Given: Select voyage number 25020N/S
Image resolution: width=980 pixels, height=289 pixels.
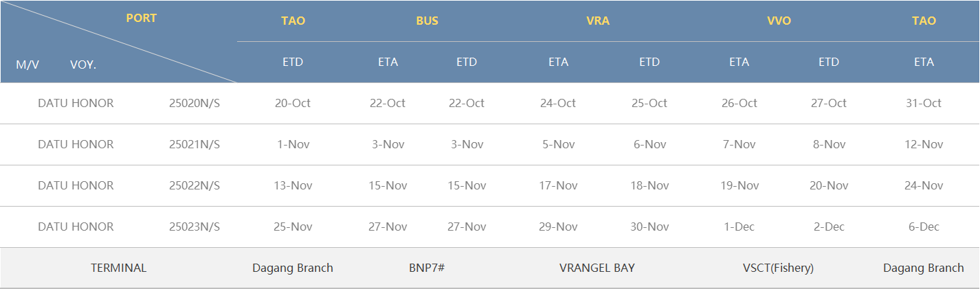Looking at the screenshot, I should pyautogui.click(x=194, y=103).
